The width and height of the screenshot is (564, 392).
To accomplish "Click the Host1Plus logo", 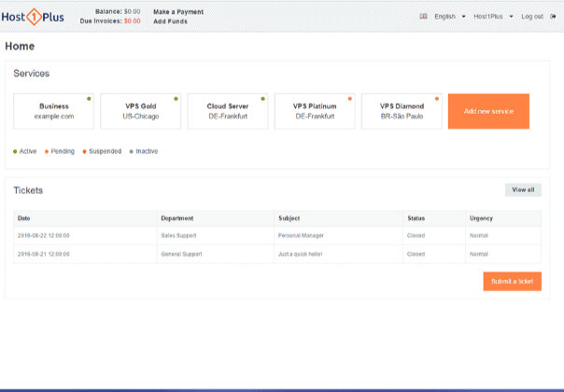I will pyautogui.click(x=33, y=17).
